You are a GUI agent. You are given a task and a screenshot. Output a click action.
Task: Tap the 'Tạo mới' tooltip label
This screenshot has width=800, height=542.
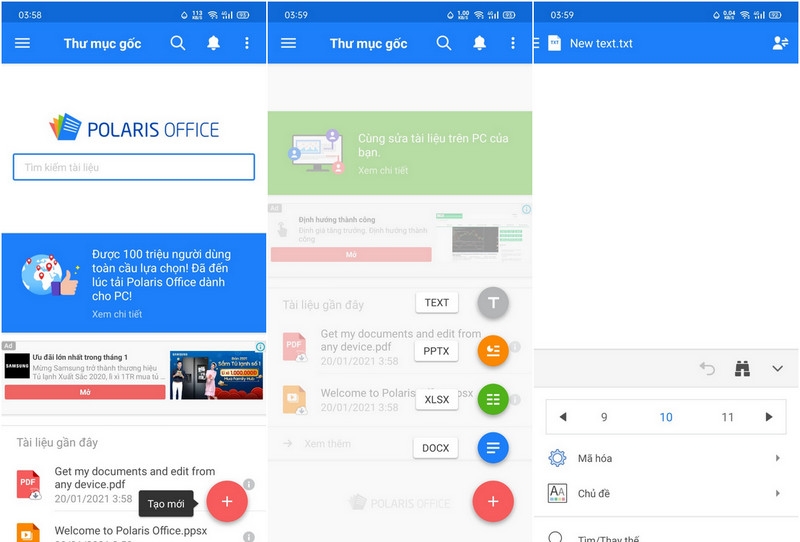166,504
